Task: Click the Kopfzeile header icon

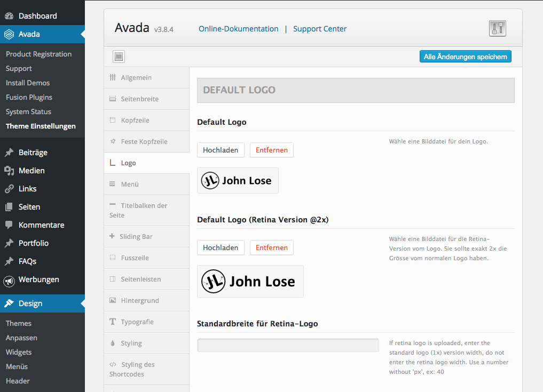Action: (x=113, y=120)
